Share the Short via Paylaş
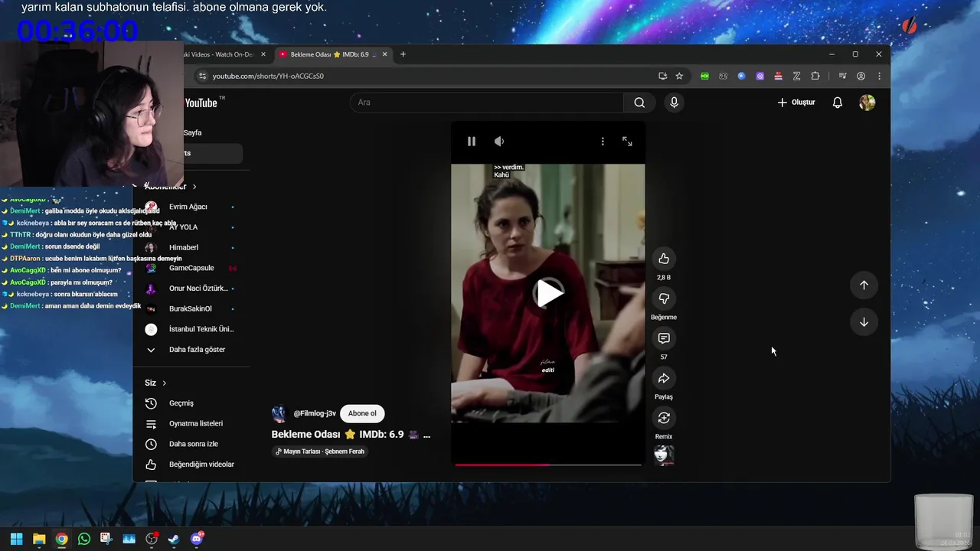 click(x=664, y=378)
